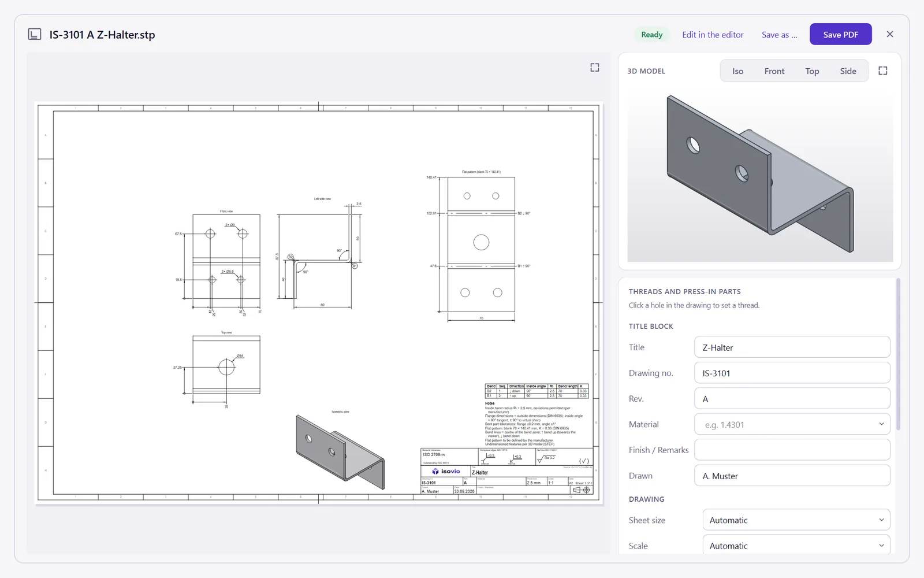Open the Sheet size dropdown

(x=796, y=520)
